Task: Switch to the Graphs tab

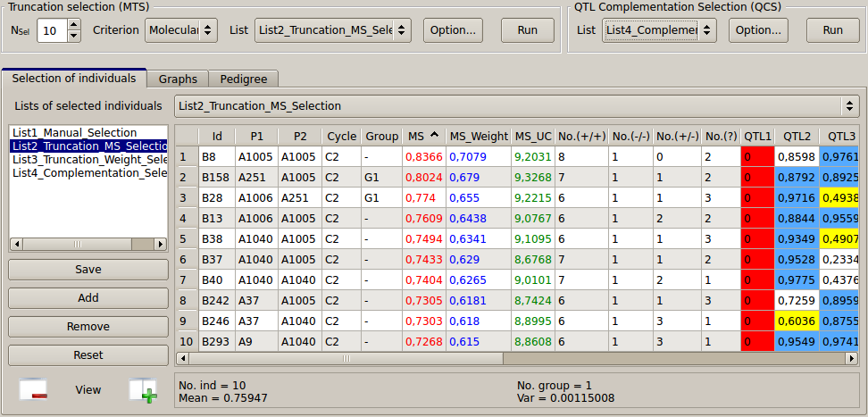Action: tap(178, 79)
